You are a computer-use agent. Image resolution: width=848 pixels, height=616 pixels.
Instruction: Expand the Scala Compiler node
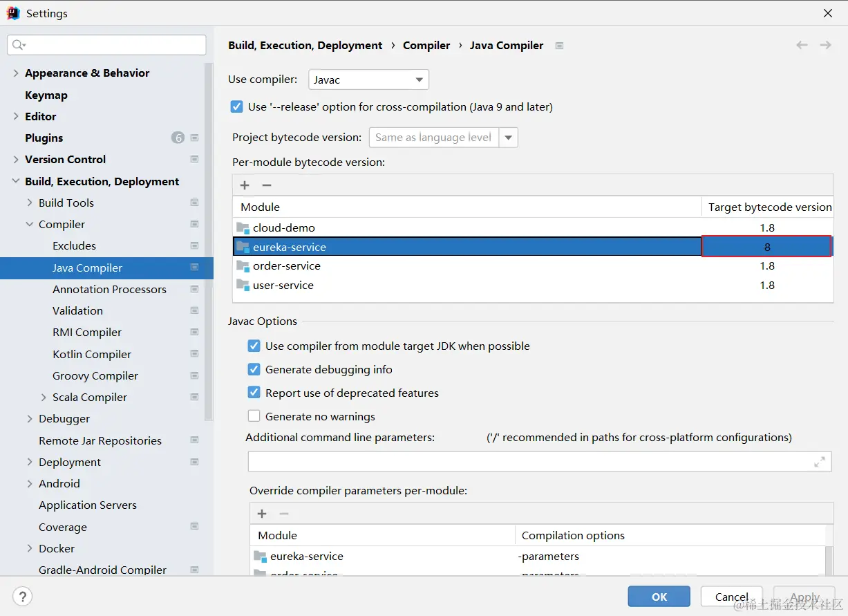44,397
